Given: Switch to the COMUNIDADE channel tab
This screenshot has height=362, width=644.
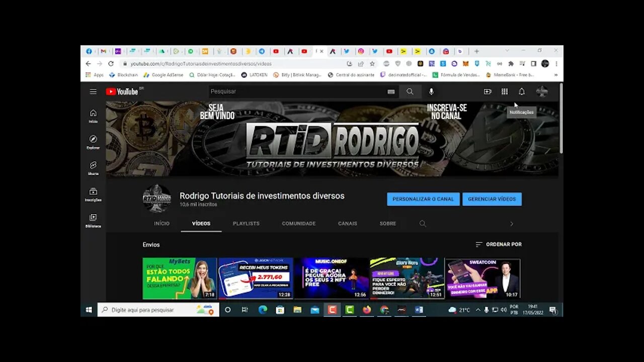Looking at the screenshot, I should click(x=299, y=224).
